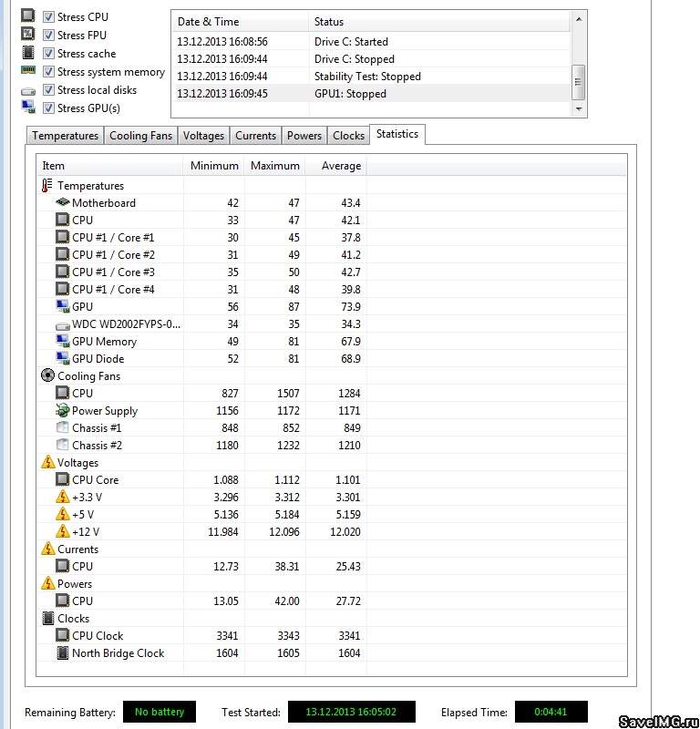Click the log scrollbar thumb
The width and height of the screenshot is (700, 729).
coord(578,82)
